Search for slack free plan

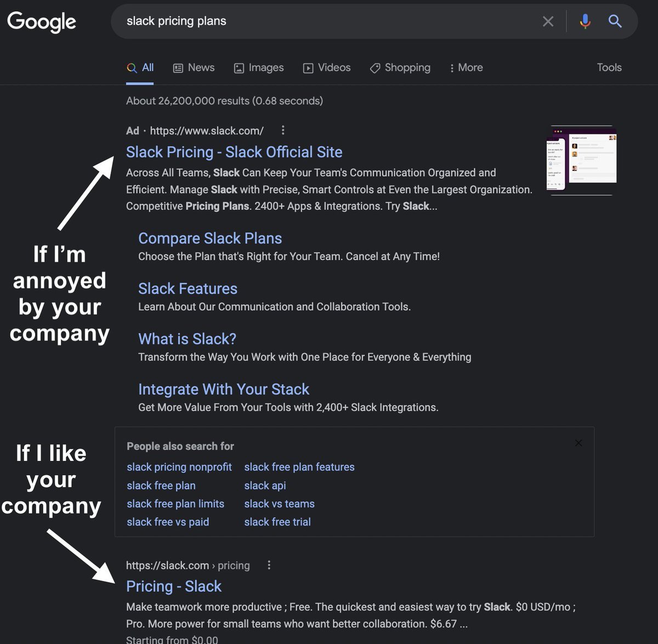click(x=161, y=486)
